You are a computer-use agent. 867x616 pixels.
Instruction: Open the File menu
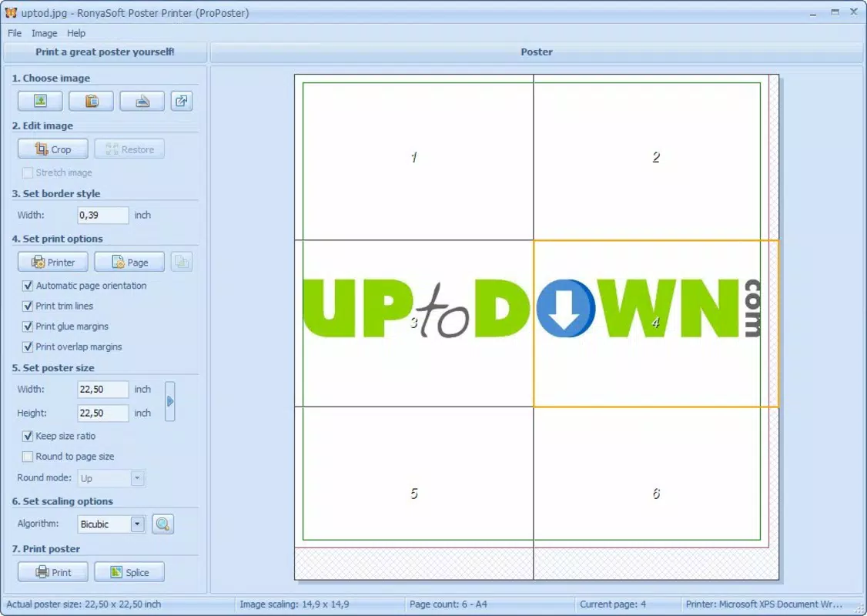click(x=15, y=33)
